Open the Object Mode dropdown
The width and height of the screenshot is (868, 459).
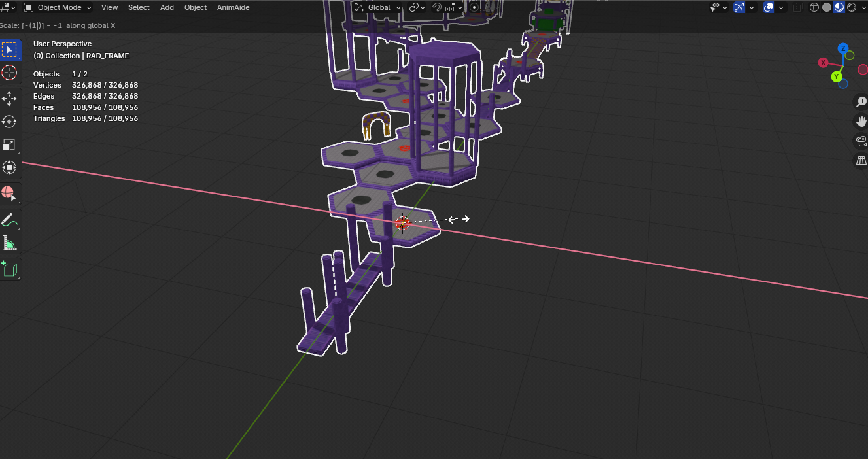pos(58,8)
